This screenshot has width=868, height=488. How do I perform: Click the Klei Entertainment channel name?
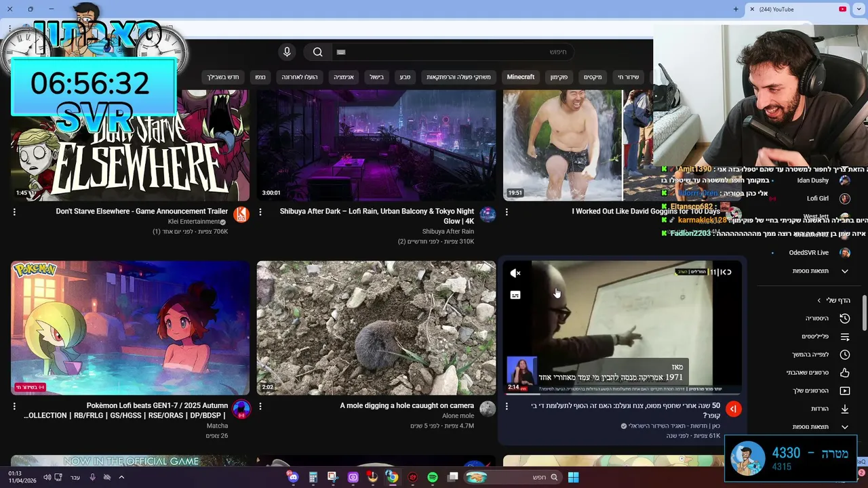point(193,222)
